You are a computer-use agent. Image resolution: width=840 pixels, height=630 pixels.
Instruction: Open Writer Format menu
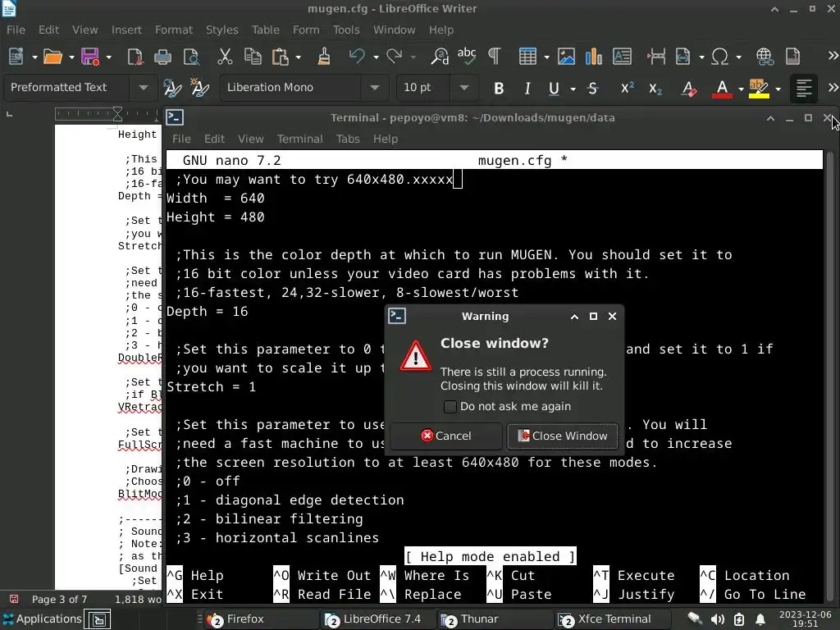pos(174,30)
